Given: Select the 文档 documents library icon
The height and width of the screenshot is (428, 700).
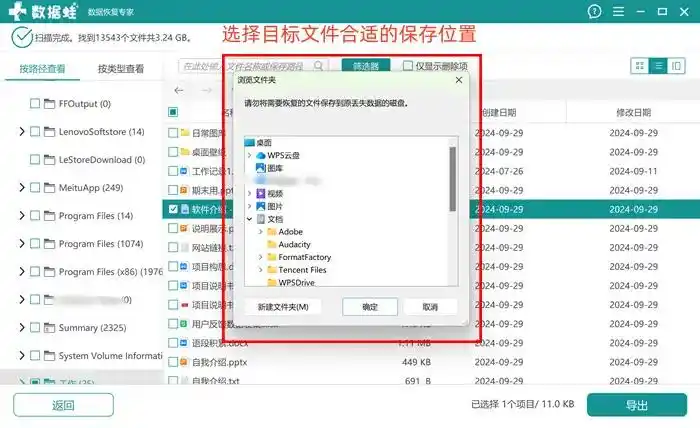Looking at the screenshot, I should click(261, 219).
